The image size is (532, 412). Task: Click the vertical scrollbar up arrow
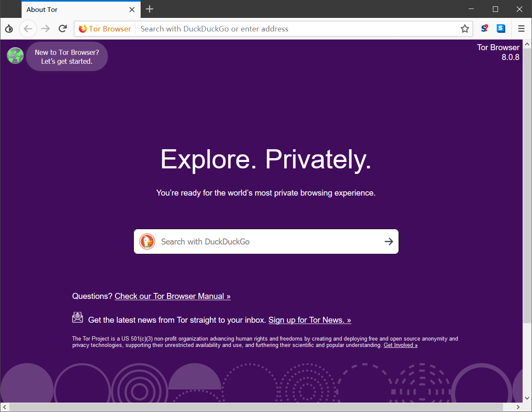click(527, 44)
